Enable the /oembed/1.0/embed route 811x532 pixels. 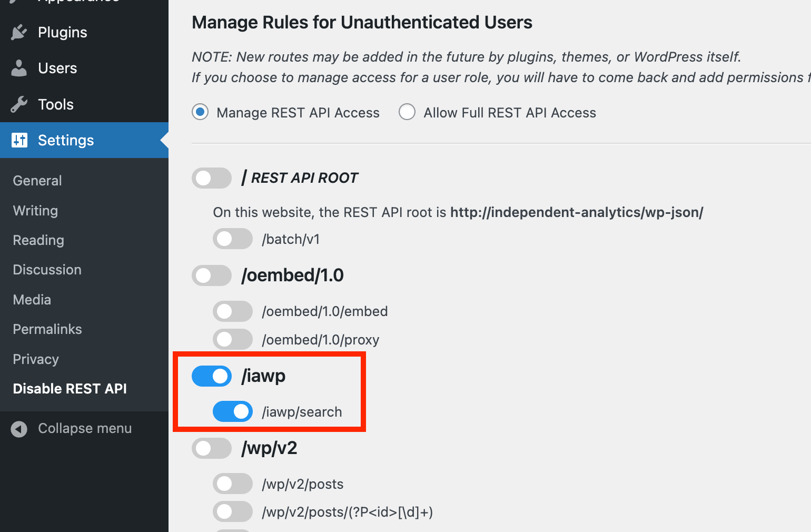point(232,311)
